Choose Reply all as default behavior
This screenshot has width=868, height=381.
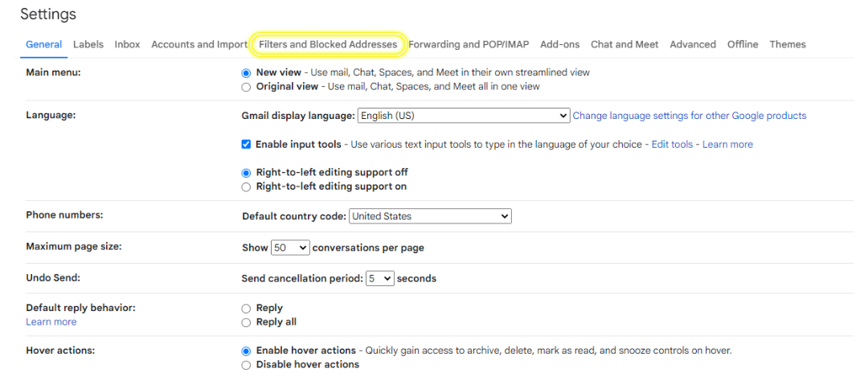click(x=246, y=322)
